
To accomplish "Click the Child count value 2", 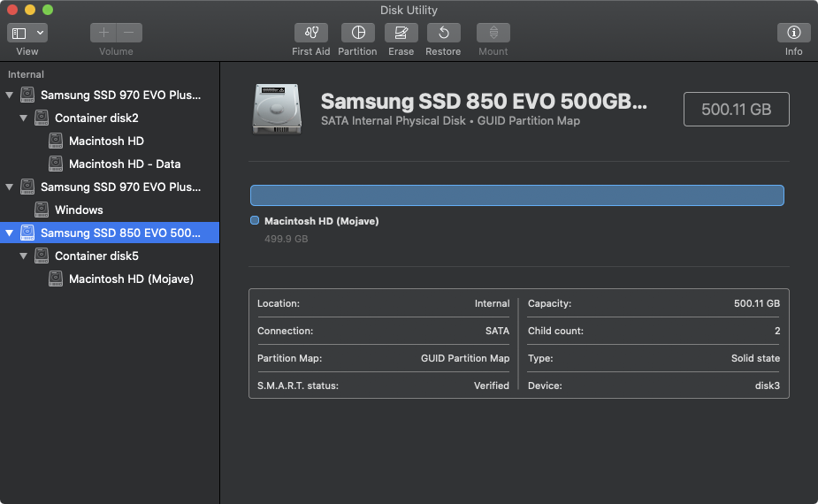I will coord(777,331).
